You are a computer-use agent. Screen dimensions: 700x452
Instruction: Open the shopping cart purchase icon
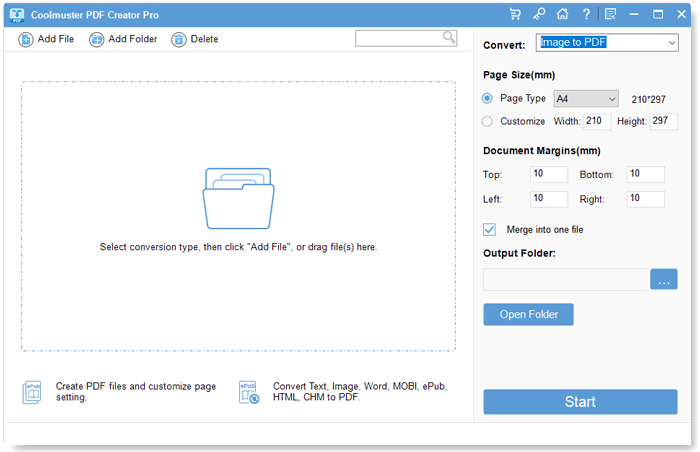tap(515, 14)
